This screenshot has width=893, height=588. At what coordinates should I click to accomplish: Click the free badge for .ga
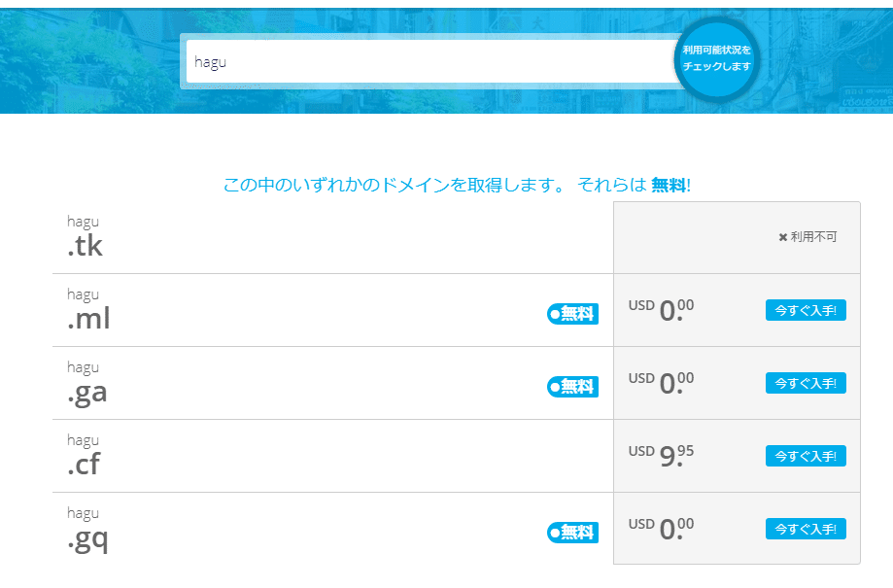[573, 386]
